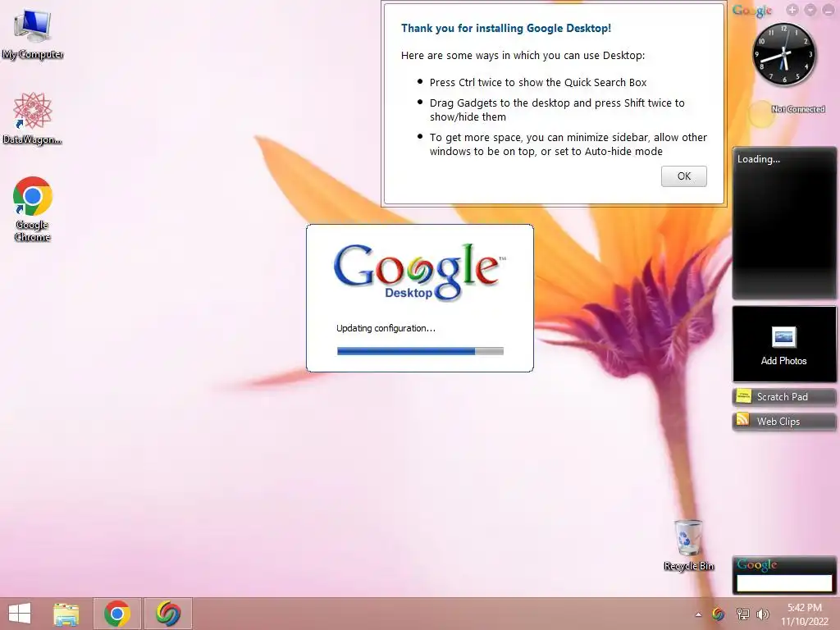Expand the Web Clips gadget
This screenshot has width=840, height=630.
(x=784, y=421)
